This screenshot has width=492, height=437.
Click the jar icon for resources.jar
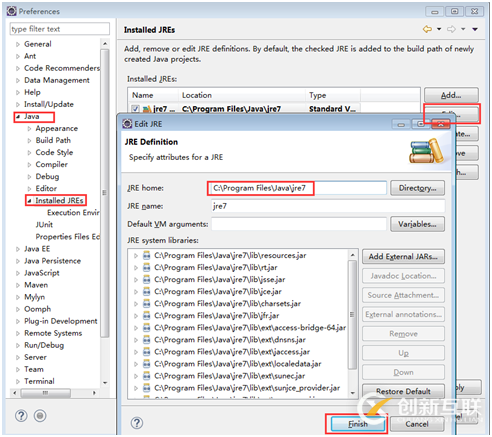pos(146,256)
